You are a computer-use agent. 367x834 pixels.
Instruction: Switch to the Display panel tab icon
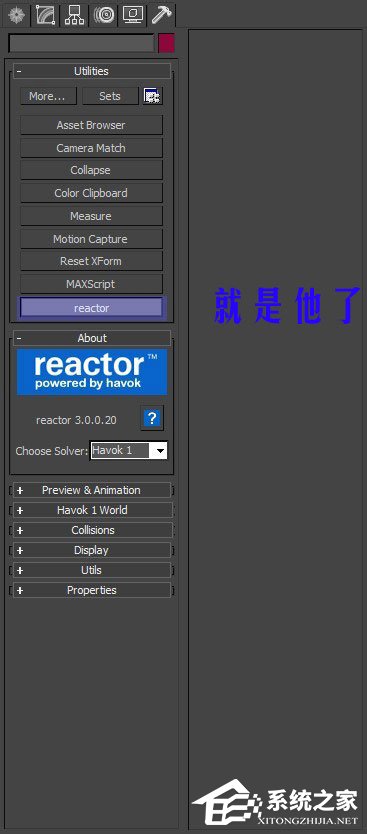pos(132,14)
